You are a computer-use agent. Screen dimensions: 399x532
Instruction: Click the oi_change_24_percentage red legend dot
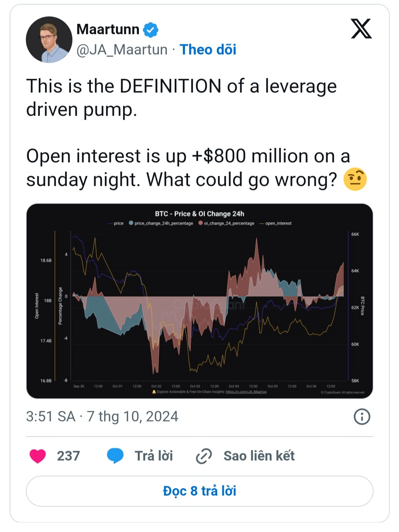pos(201,223)
